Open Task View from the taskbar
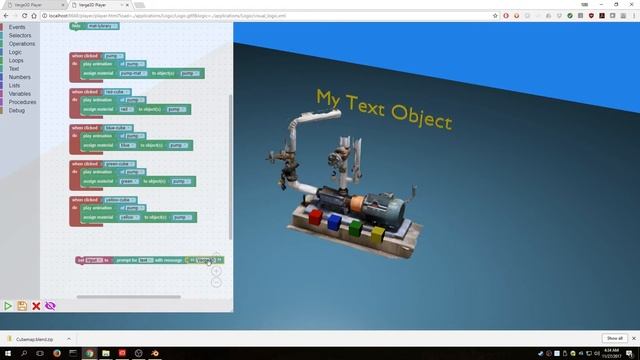Screen dimensions: 640x360 (x=40, y=353)
